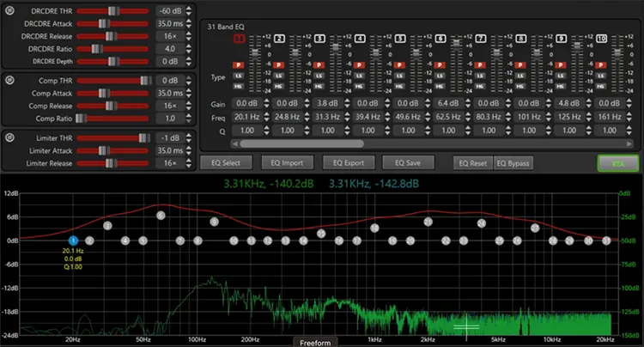Screen dimensions: 644x347
Task: Select EQ band number 7 icon
Action: (481, 39)
